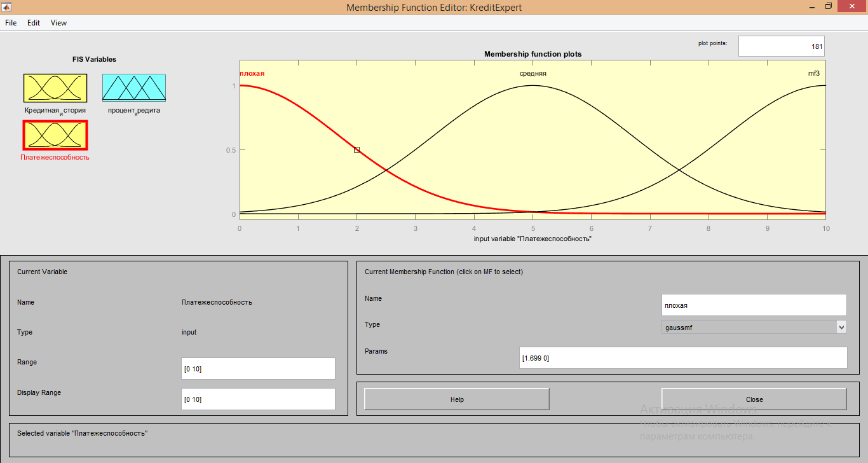This screenshot has height=463, width=868.
Task: Click the input type value text
Action: pos(189,332)
